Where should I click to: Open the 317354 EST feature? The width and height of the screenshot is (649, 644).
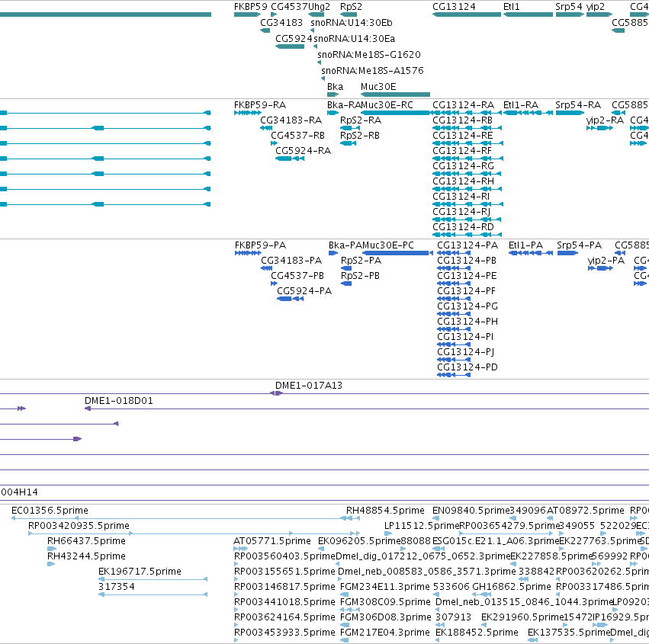coord(153,594)
